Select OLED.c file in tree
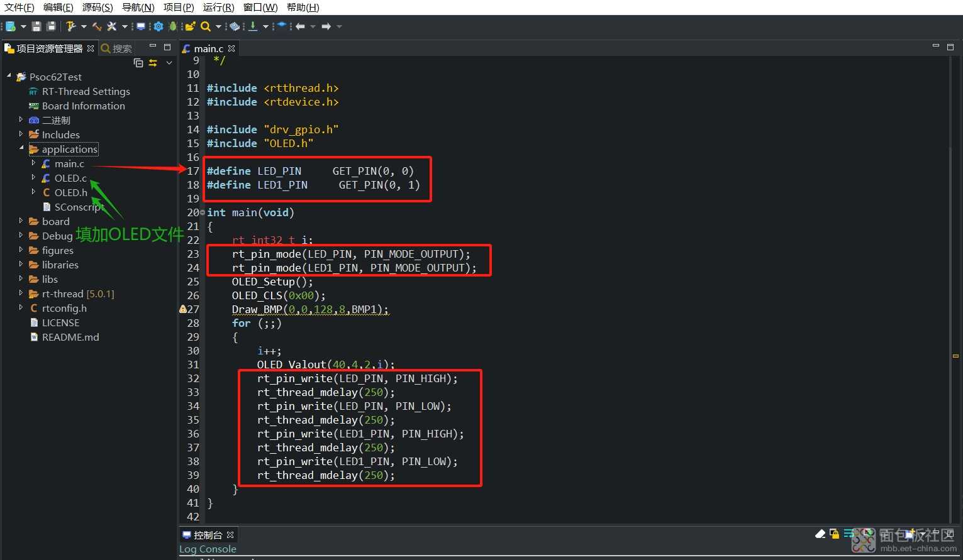Screen dimensions: 963x560 70,178
